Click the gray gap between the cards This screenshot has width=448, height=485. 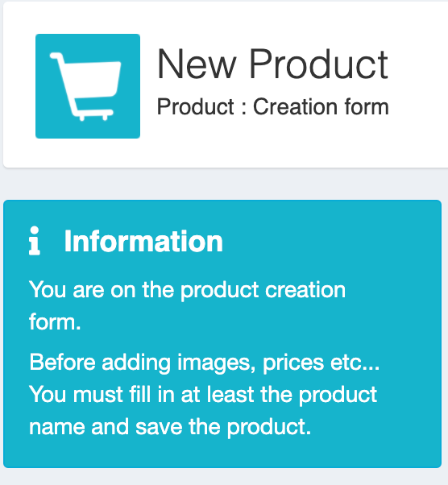click(224, 184)
